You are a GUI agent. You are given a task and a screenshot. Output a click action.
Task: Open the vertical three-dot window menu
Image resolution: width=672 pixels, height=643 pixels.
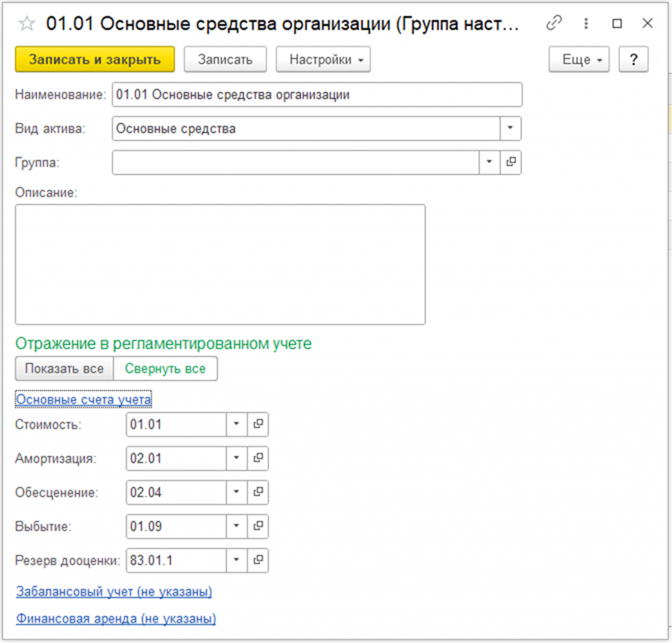(x=586, y=23)
